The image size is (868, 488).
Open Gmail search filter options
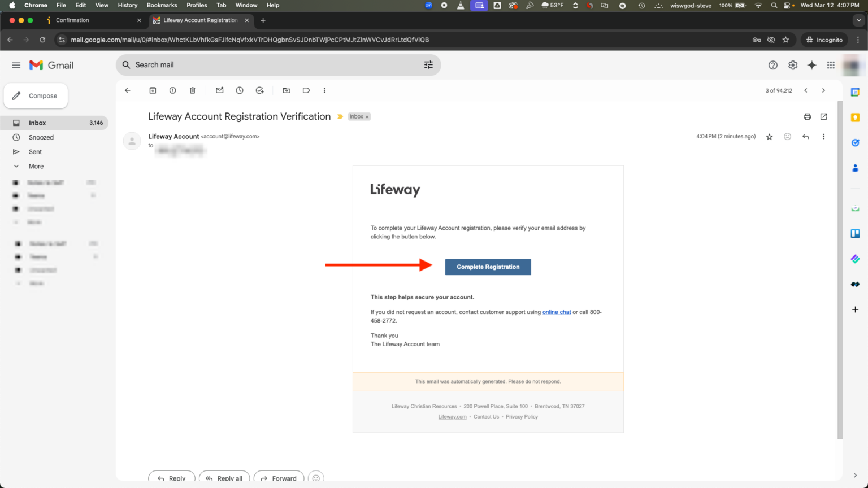coord(428,64)
